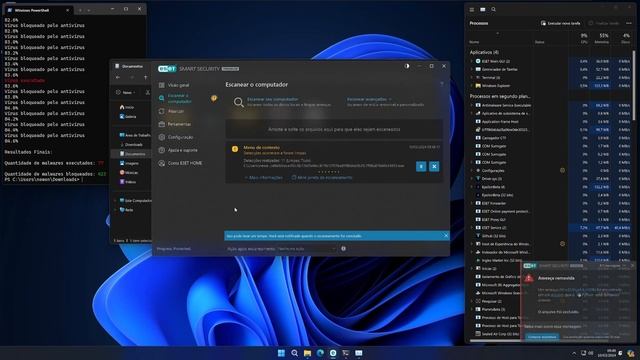Click info icon next to action-after-scan dropdown
Screen dimensions: 640x360
(344, 248)
